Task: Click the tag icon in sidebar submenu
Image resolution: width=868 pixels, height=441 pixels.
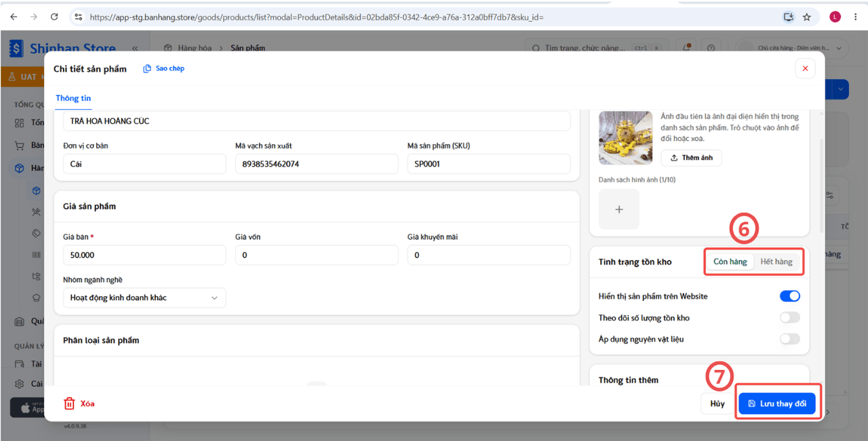Action: click(x=37, y=233)
